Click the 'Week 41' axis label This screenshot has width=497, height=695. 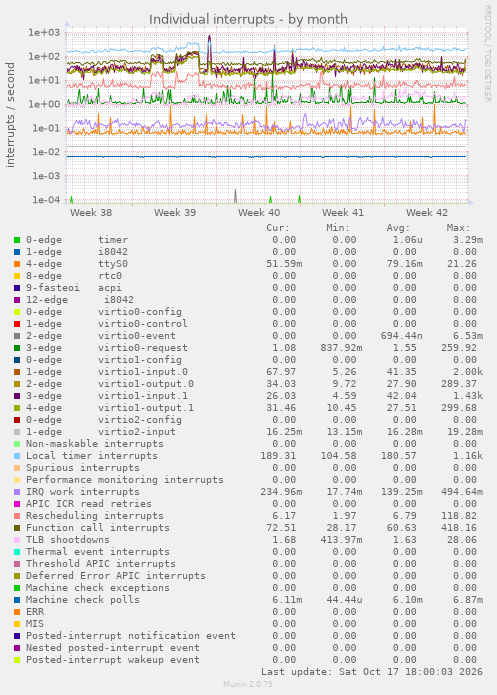[x=343, y=213]
